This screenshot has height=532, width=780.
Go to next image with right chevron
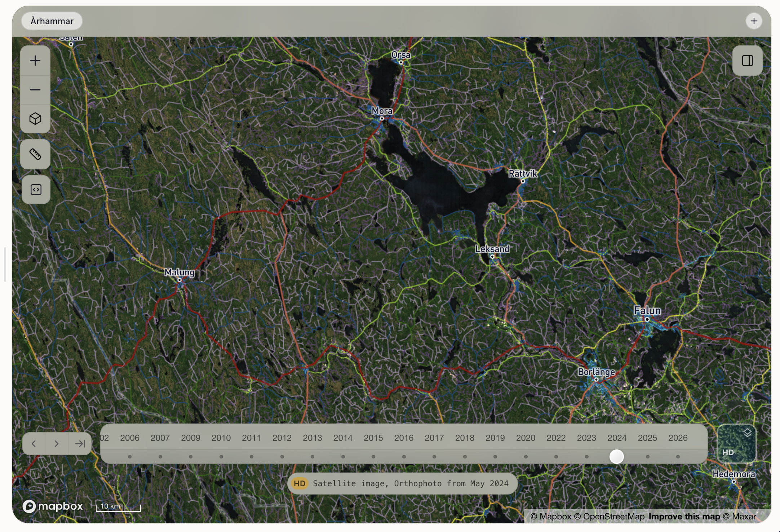[x=57, y=443]
